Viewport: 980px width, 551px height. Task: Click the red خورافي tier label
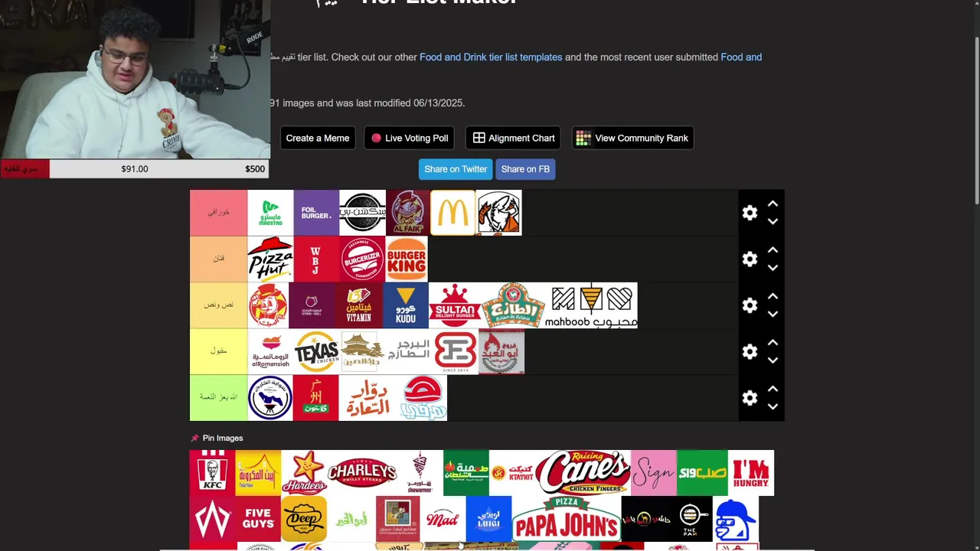[218, 213]
